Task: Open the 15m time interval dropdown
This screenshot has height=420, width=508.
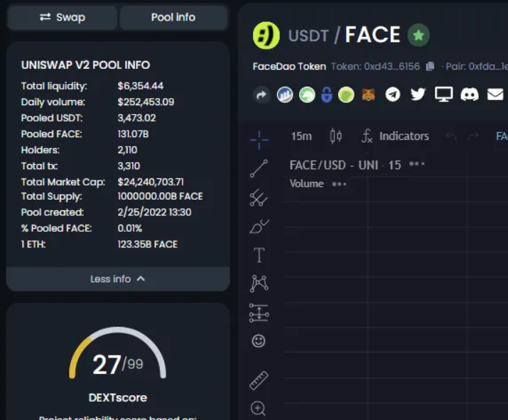Action: coord(301,136)
